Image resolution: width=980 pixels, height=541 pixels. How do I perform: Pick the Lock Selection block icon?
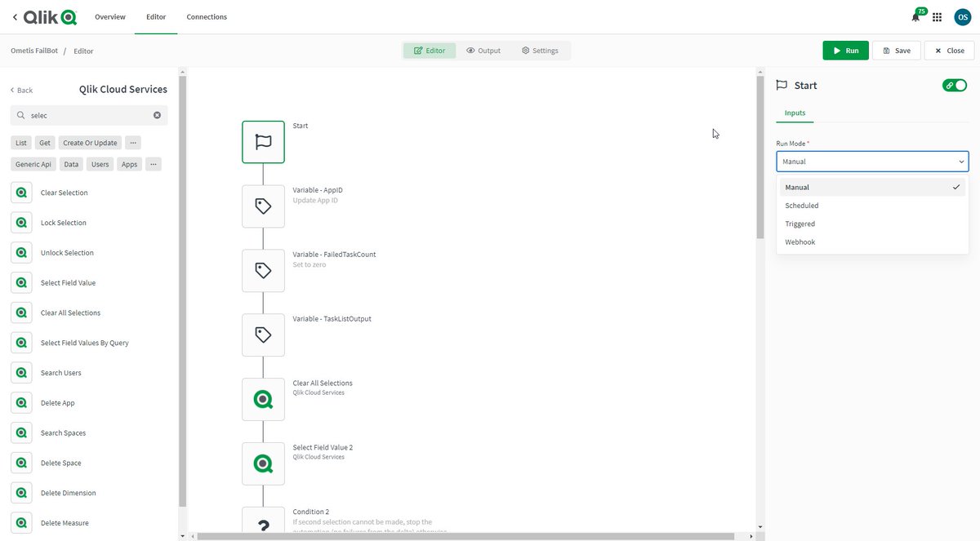point(21,223)
